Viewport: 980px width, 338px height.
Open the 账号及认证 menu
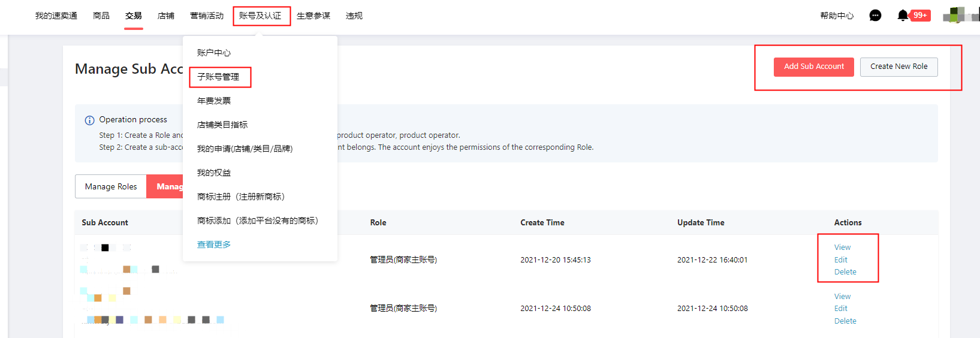click(x=260, y=16)
